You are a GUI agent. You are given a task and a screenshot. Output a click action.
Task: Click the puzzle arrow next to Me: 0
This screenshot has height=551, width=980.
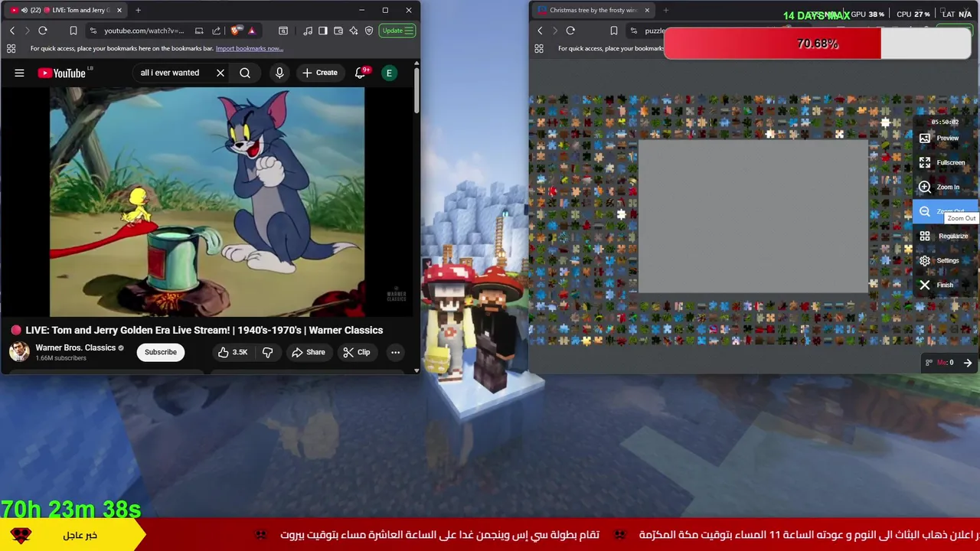tap(968, 363)
